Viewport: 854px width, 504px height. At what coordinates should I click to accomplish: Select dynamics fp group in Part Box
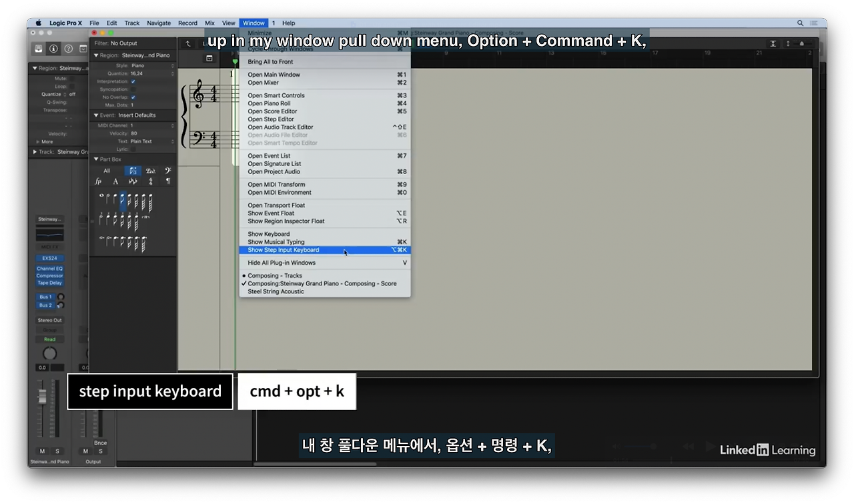[98, 181]
